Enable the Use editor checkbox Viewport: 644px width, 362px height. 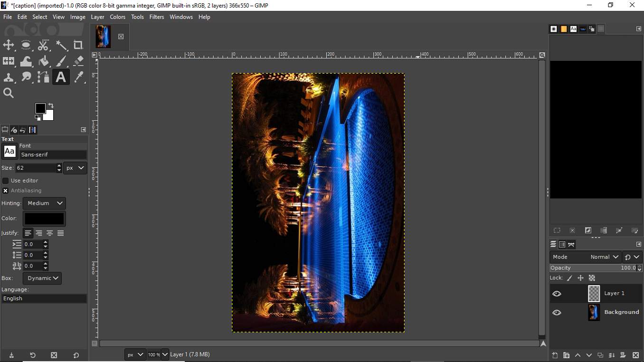6,181
